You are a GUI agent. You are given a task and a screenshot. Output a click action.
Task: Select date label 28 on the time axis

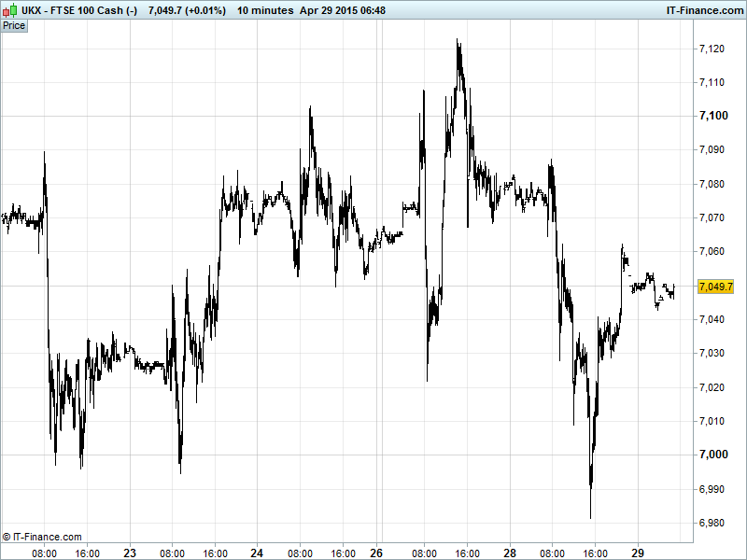[x=511, y=553]
